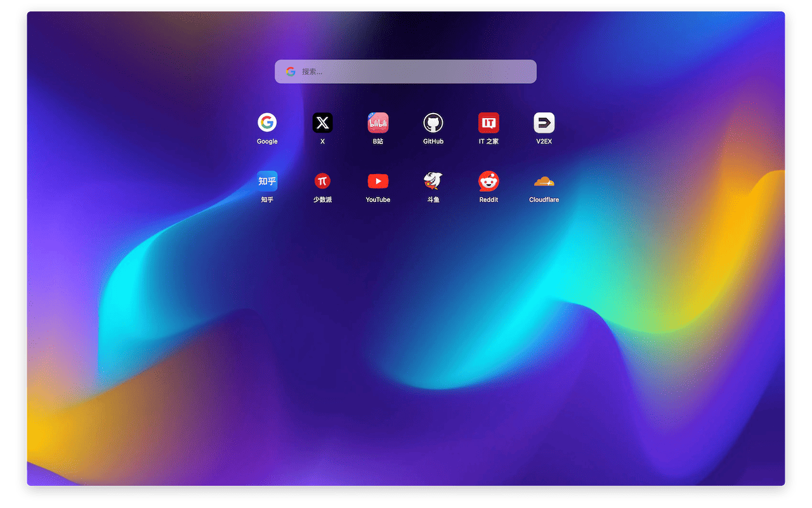Open the Reddit alien icon
This screenshot has height=508, width=812.
(488, 181)
